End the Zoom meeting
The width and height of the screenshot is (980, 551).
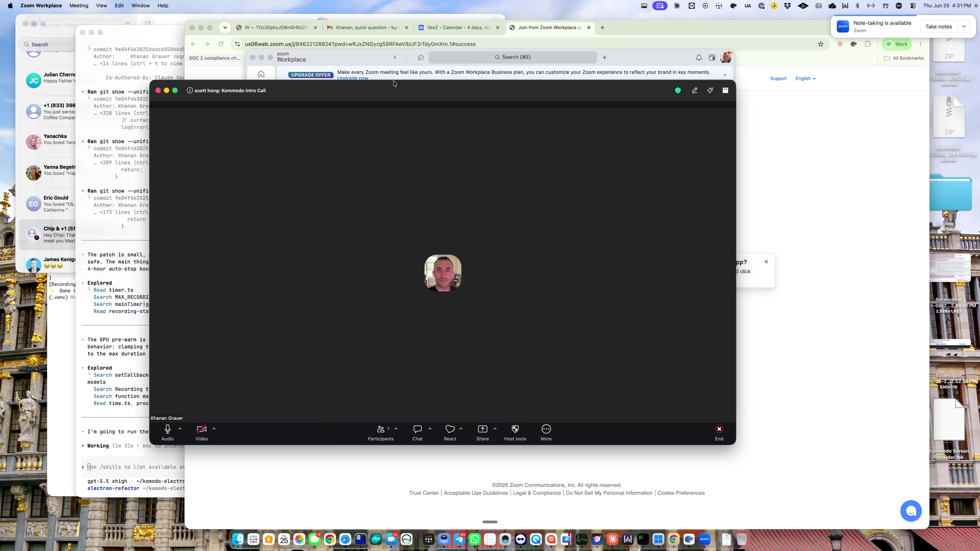(x=719, y=433)
